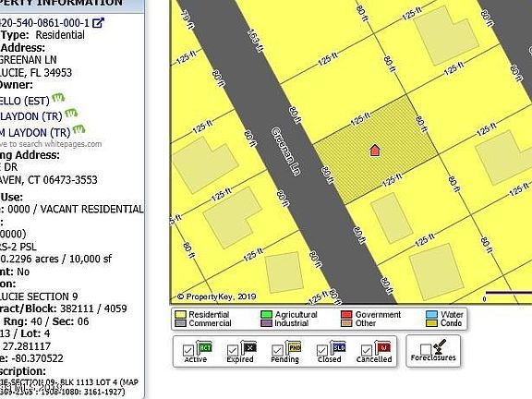Screen dimensions: 532x399
Task: Click the Condo olive legend swatch
Action: 431,323
